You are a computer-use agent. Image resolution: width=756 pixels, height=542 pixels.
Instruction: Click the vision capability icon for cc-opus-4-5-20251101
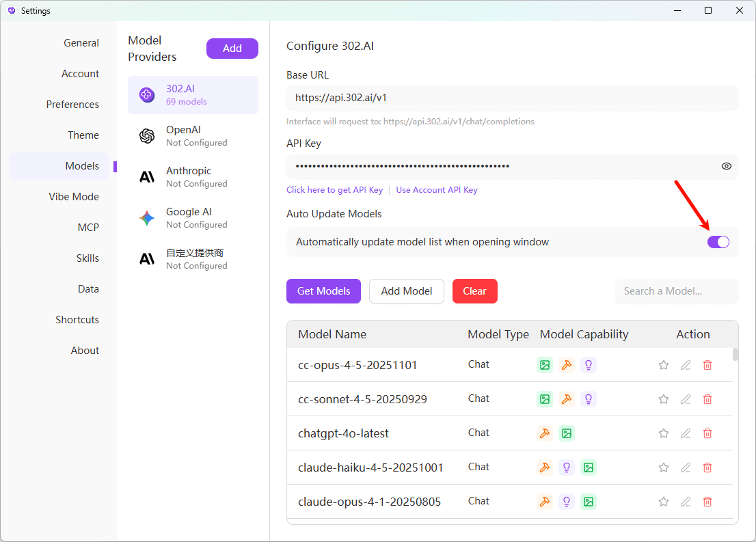pyautogui.click(x=545, y=365)
